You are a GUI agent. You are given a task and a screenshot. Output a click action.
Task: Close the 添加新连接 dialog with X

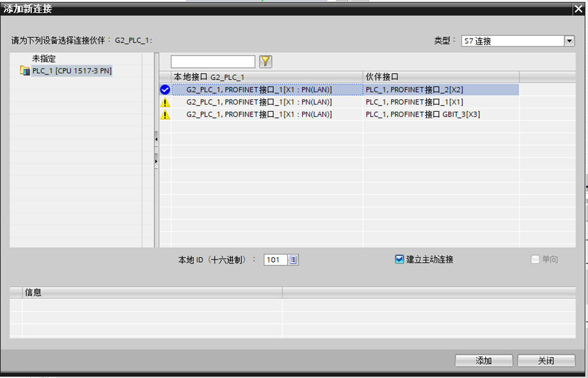[x=578, y=9]
